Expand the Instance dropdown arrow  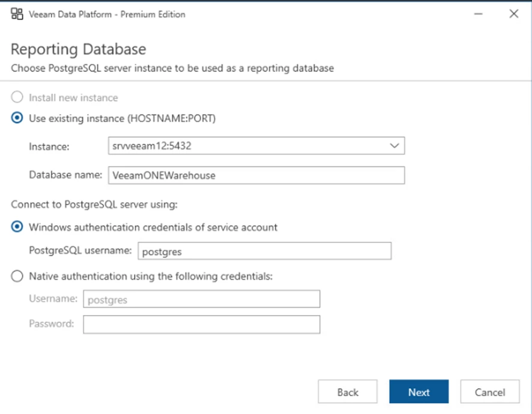point(394,146)
